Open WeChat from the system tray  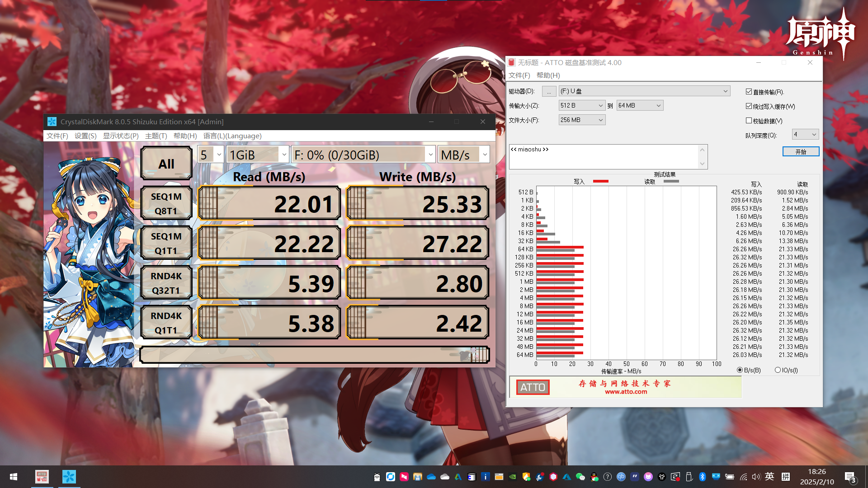580,477
